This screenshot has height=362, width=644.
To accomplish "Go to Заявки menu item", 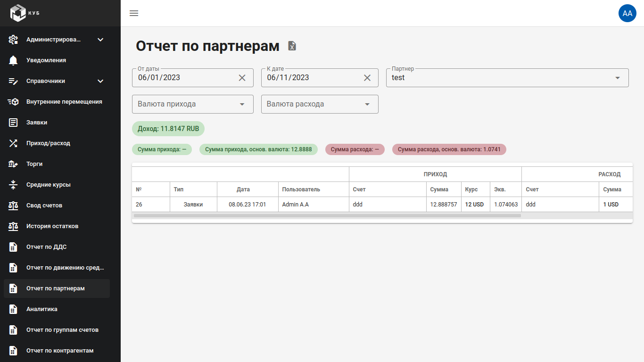I will pos(57,123).
